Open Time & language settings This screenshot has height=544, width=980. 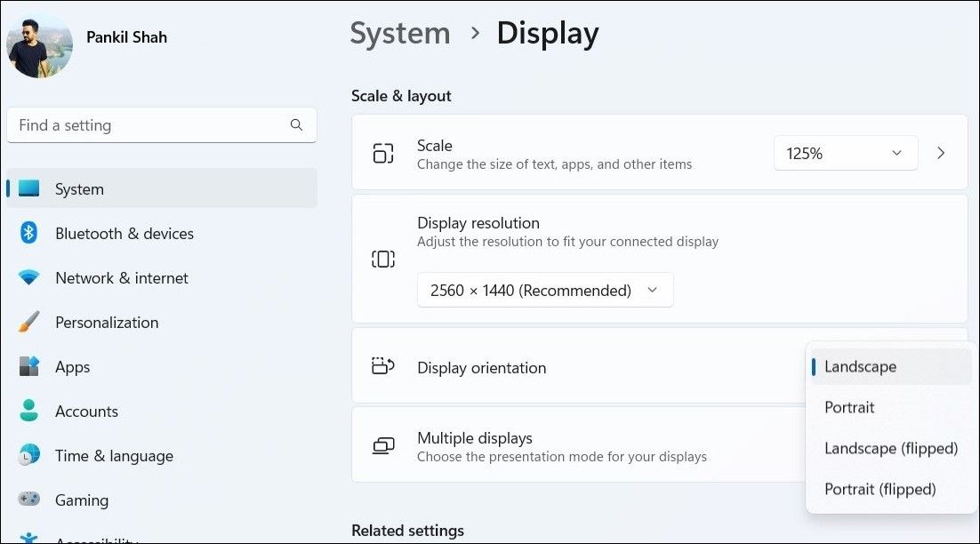(114, 455)
